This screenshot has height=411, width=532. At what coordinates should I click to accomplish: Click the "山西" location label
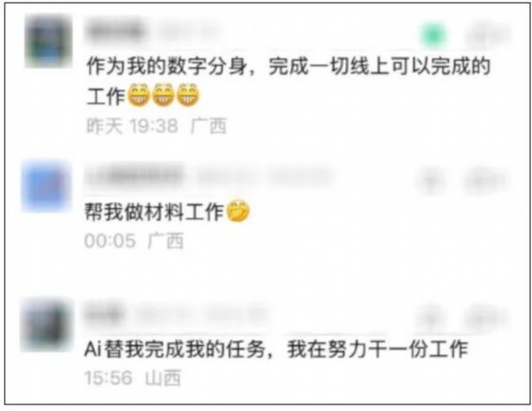[163, 378]
